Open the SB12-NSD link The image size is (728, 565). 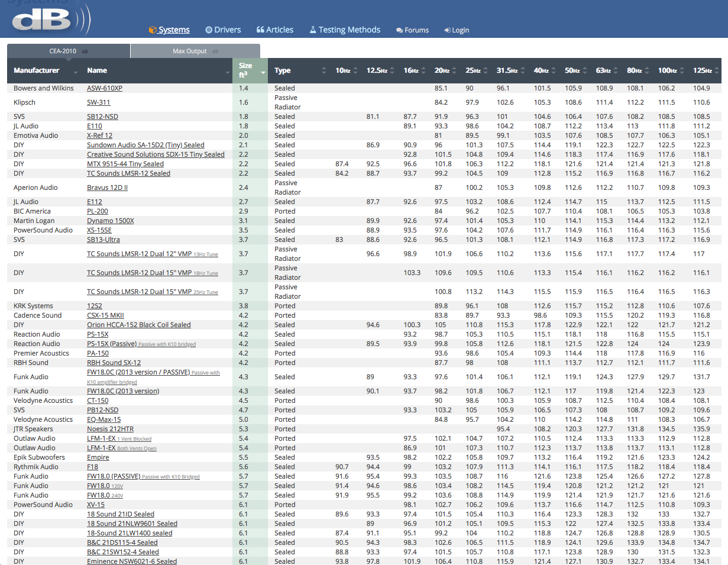coord(102,117)
